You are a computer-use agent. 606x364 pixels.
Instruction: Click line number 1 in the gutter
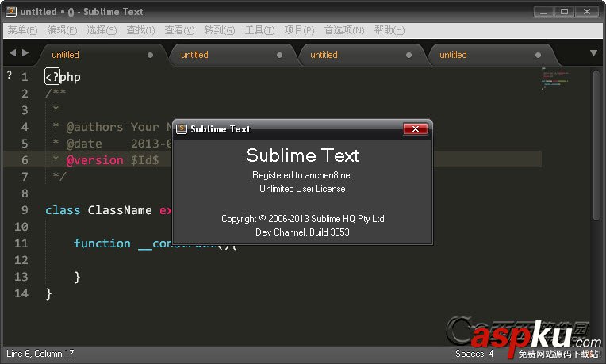pos(25,77)
